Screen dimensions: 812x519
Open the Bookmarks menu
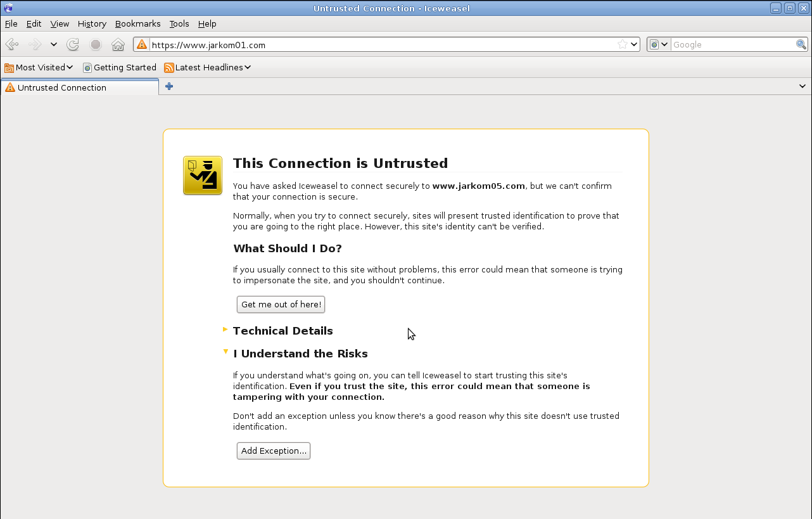pos(137,23)
